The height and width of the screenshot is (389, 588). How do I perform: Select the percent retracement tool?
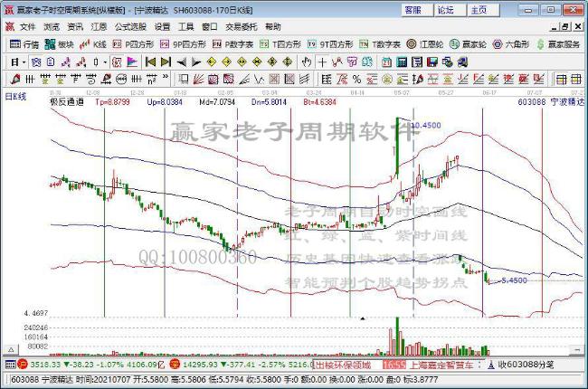[356, 79]
